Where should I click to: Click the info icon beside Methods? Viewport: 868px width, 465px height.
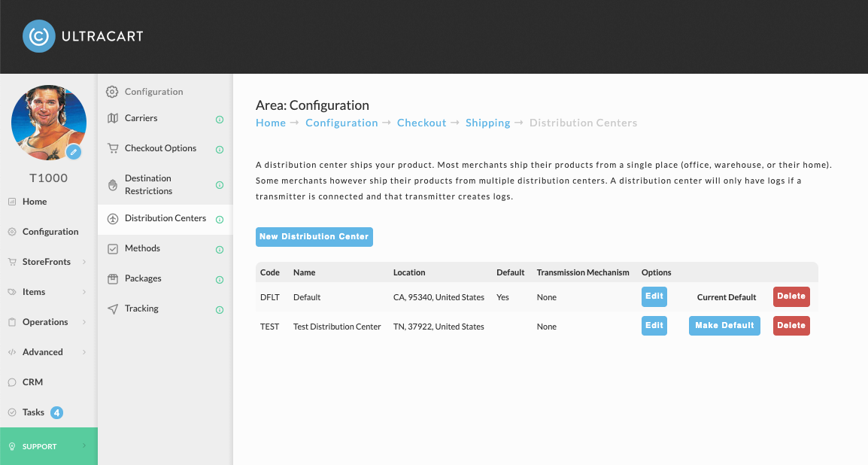pos(219,250)
